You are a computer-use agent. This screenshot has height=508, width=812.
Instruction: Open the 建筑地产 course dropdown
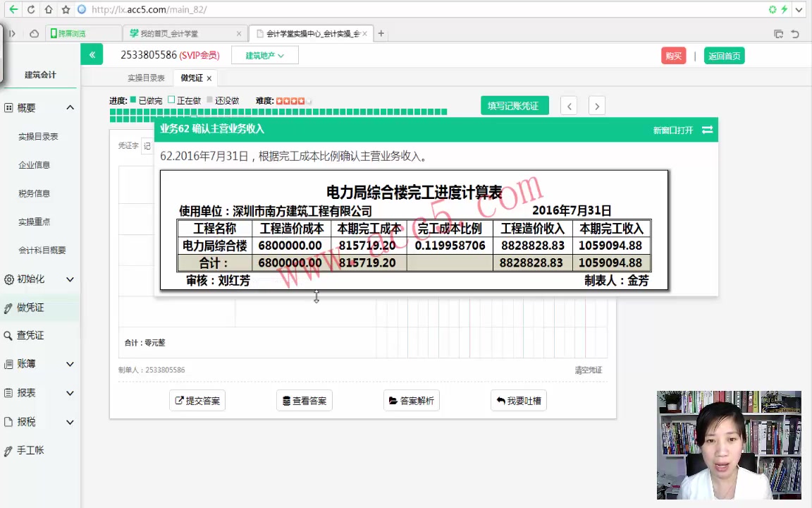(x=264, y=55)
